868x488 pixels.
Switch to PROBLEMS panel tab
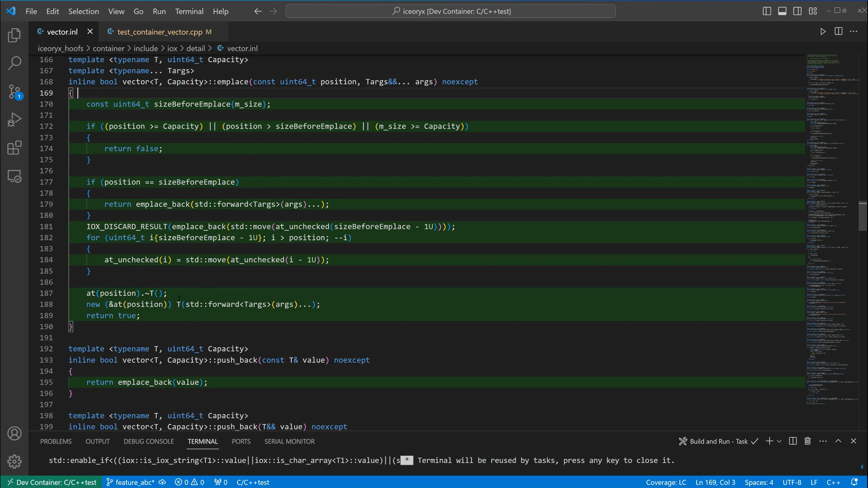pos(56,441)
